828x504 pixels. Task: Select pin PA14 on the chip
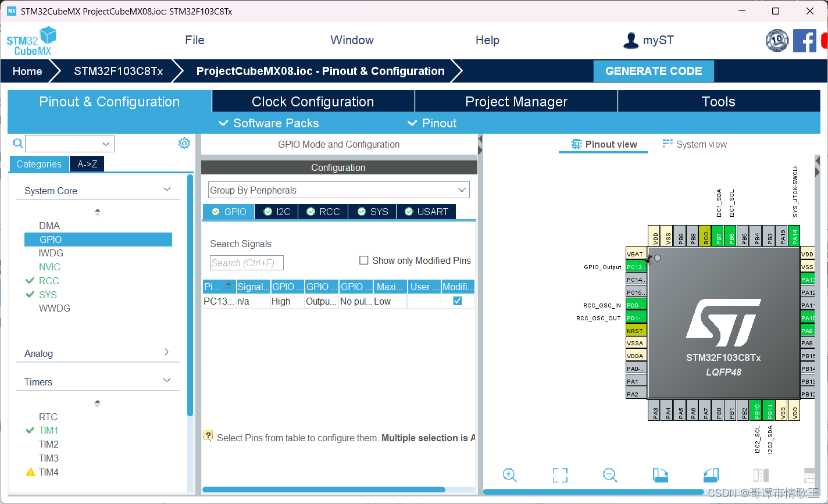(x=794, y=236)
